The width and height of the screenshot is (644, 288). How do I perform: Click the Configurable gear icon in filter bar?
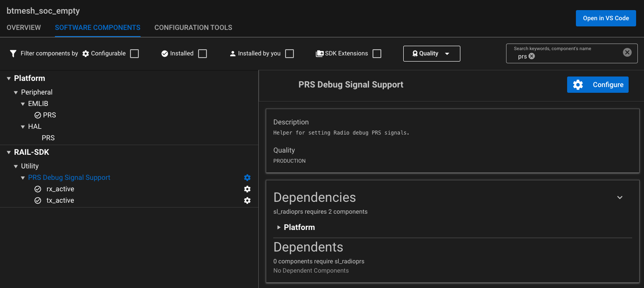click(x=86, y=54)
